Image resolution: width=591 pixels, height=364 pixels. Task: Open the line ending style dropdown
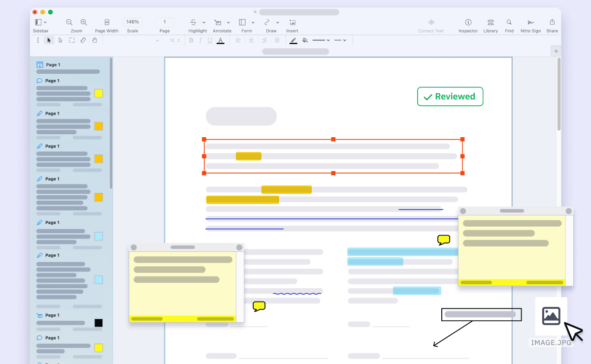(x=340, y=40)
